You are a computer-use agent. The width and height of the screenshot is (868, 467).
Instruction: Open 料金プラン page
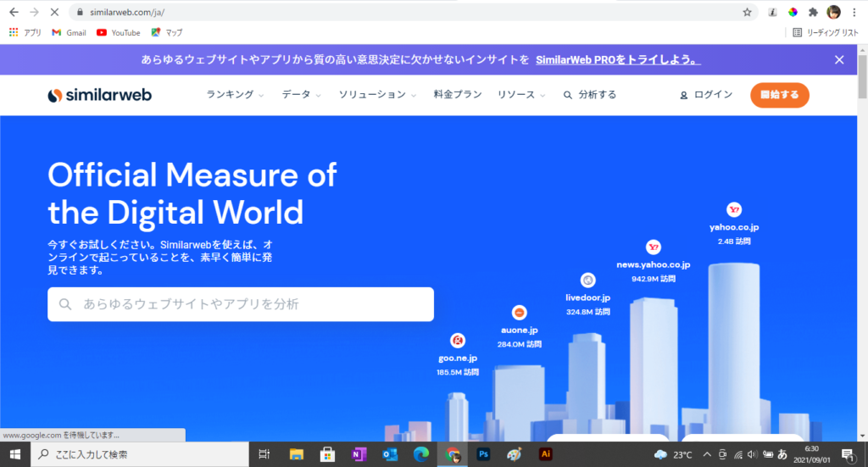tap(457, 95)
